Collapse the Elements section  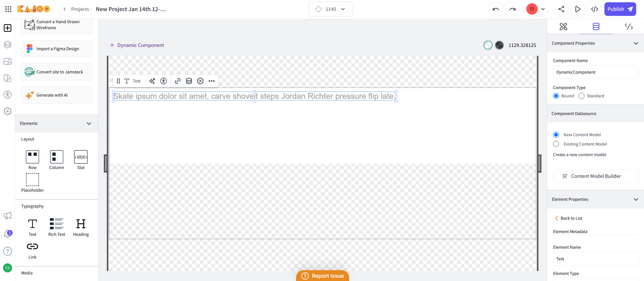[89, 124]
